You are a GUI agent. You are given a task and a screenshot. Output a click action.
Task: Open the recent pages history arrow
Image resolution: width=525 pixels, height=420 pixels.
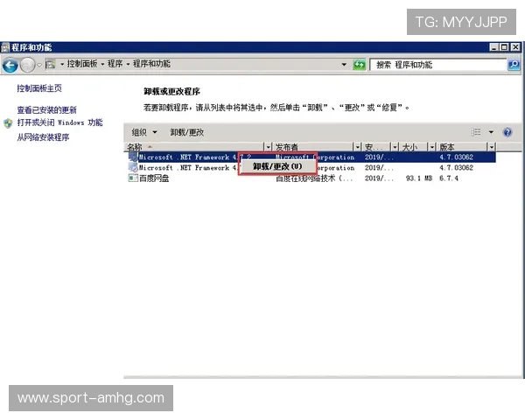(39, 65)
